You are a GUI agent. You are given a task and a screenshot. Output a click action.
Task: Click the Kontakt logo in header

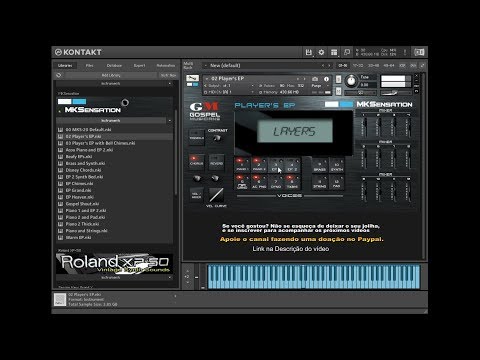click(x=78, y=52)
